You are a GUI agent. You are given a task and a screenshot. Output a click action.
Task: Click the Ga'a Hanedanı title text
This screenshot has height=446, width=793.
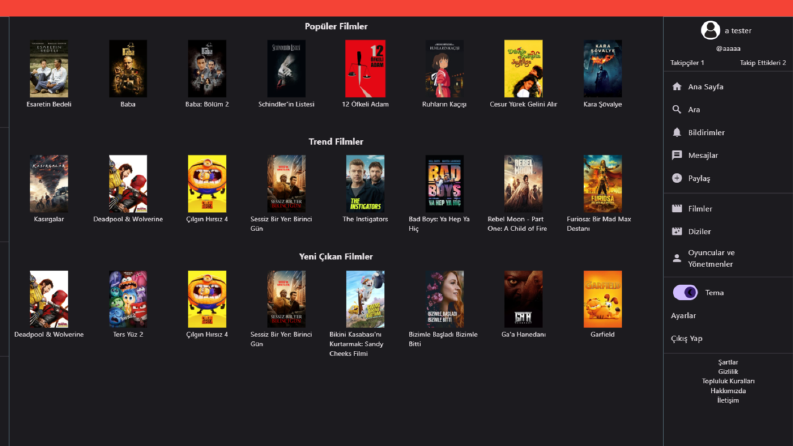click(523, 334)
